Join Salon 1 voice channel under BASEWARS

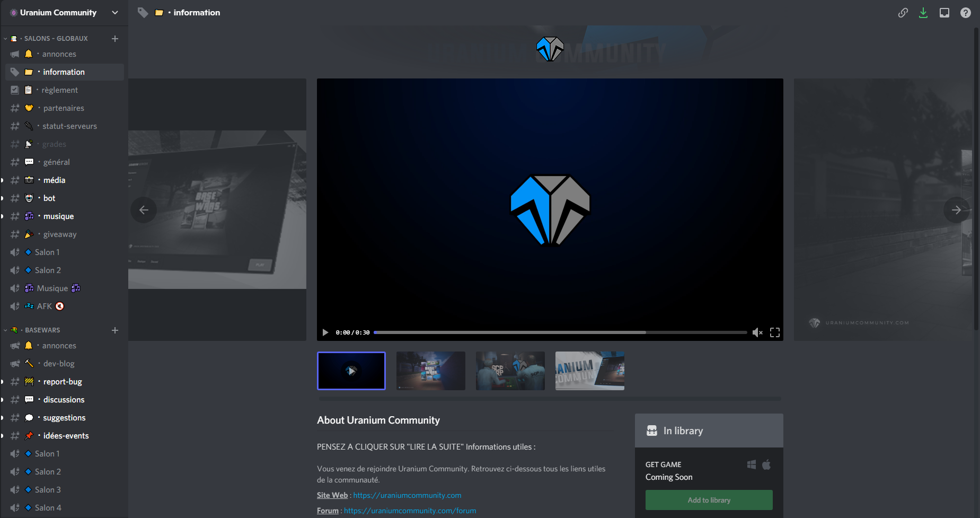64,454
